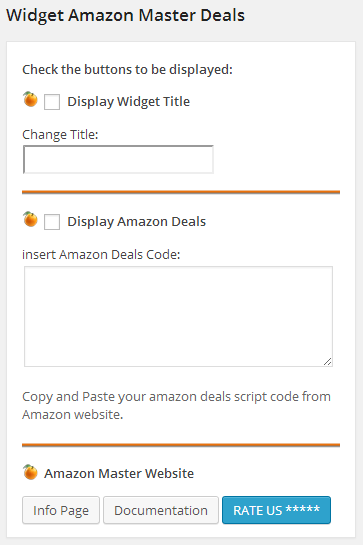Click inside the Amazon Deals Code textarea
The width and height of the screenshot is (363, 545).
(178, 316)
